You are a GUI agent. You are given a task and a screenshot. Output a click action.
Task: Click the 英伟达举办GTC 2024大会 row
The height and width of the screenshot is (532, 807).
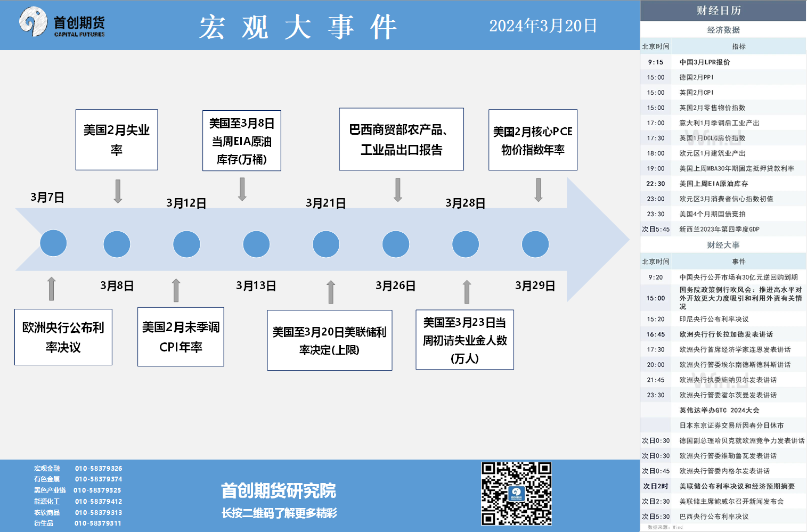pyautogui.click(x=723, y=410)
